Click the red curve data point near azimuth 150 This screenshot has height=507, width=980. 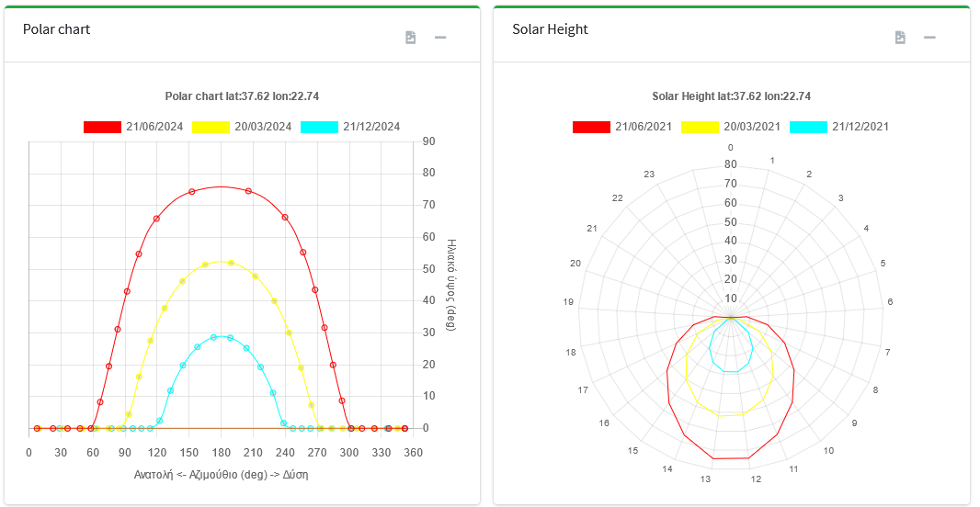(x=191, y=192)
